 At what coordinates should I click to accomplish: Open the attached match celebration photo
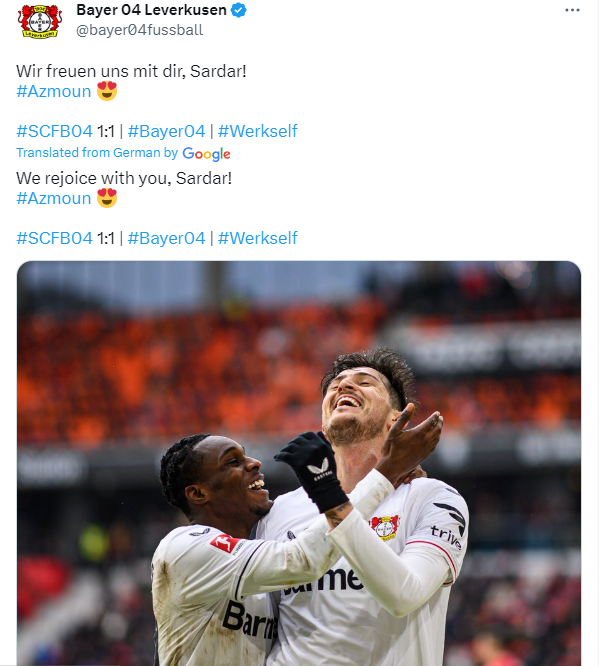(x=299, y=463)
